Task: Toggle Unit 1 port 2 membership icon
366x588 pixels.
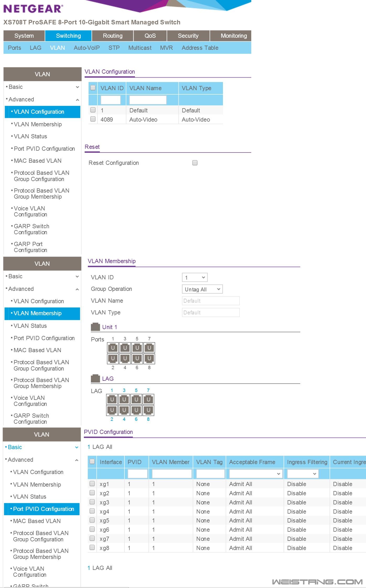Action: pyautogui.click(x=113, y=358)
